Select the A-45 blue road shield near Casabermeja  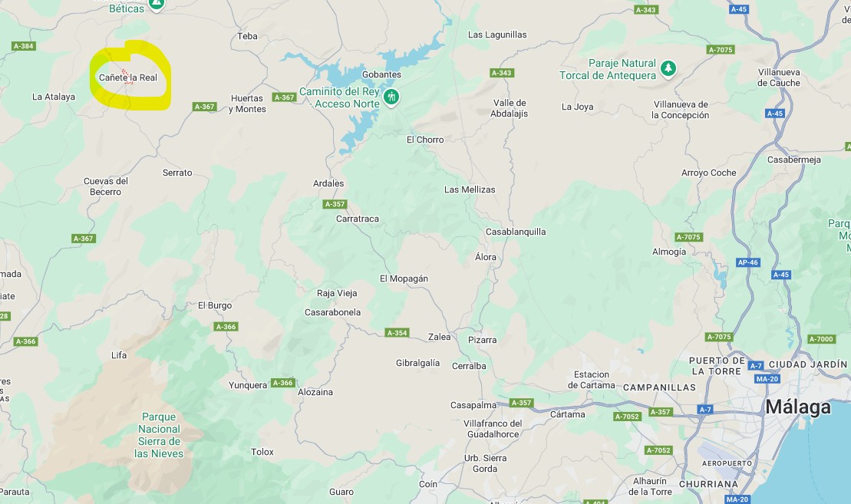pyautogui.click(x=775, y=114)
